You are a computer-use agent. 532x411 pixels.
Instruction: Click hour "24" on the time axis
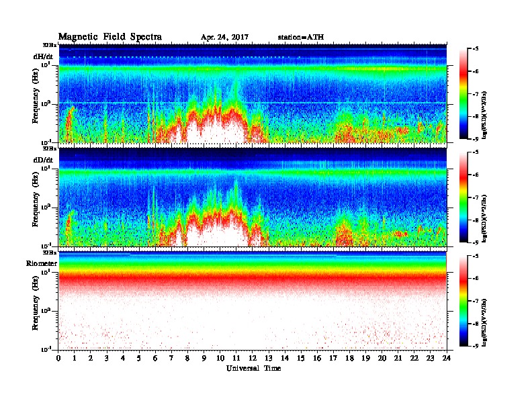(x=447, y=359)
